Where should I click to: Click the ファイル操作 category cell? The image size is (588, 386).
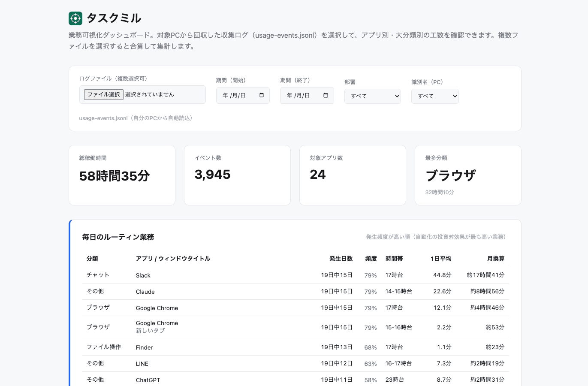[x=104, y=347]
